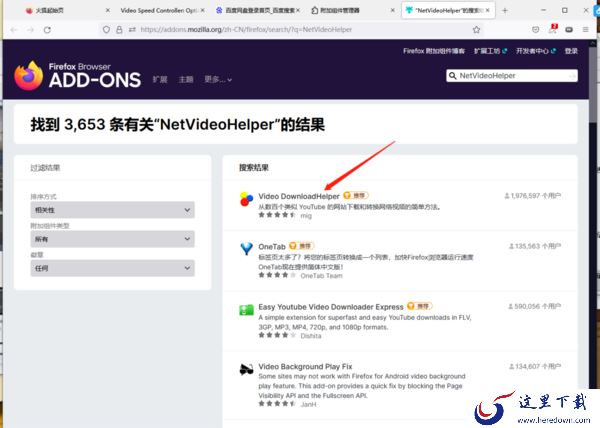The image size is (600, 428).
Task: Open the extension with red notification badge
Action: tap(553, 29)
